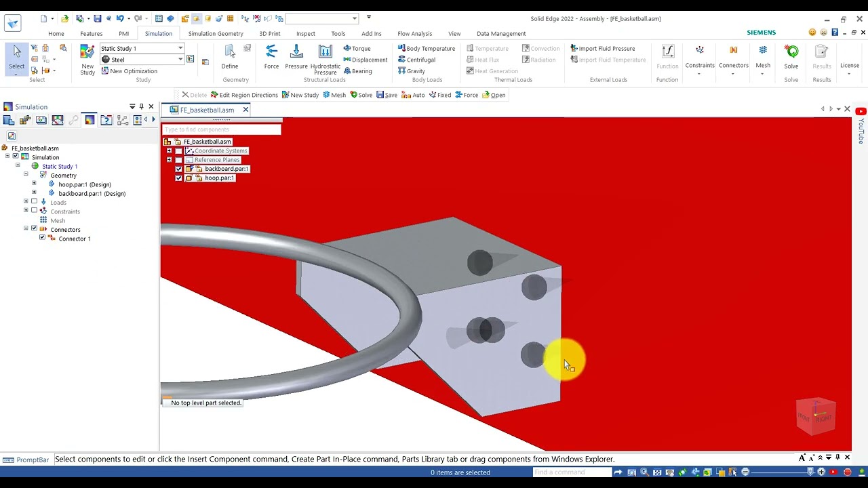Click Define geometry icon

pyautogui.click(x=230, y=57)
